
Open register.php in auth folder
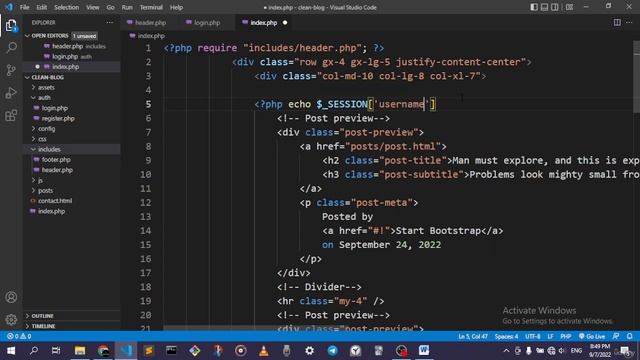(x=58, y=118)
